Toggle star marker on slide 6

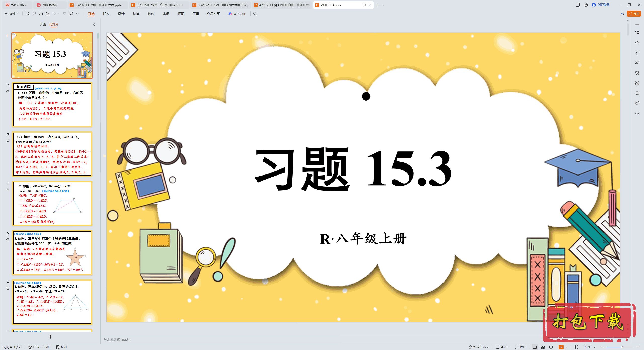(x=8, y=289)
